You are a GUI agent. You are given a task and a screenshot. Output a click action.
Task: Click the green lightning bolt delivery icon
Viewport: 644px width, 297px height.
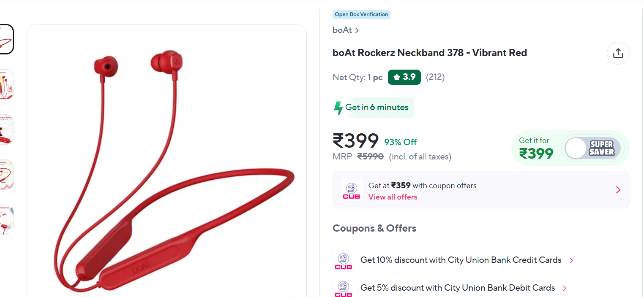pos(338,108)
